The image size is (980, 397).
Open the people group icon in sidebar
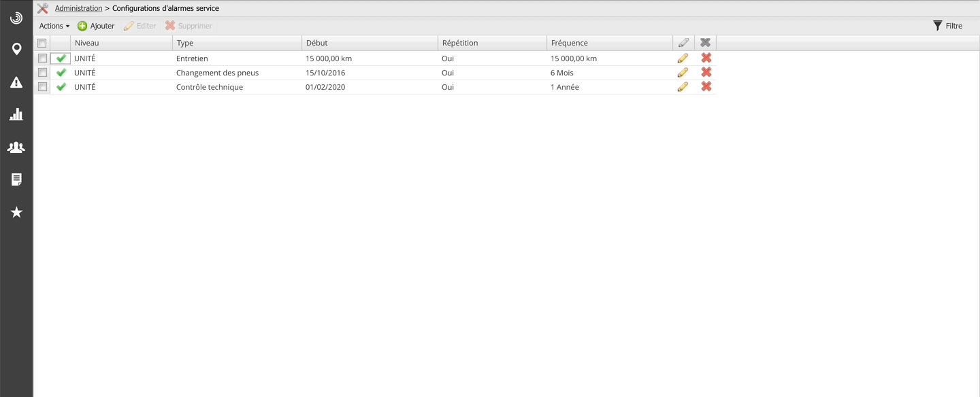[16, 147]
